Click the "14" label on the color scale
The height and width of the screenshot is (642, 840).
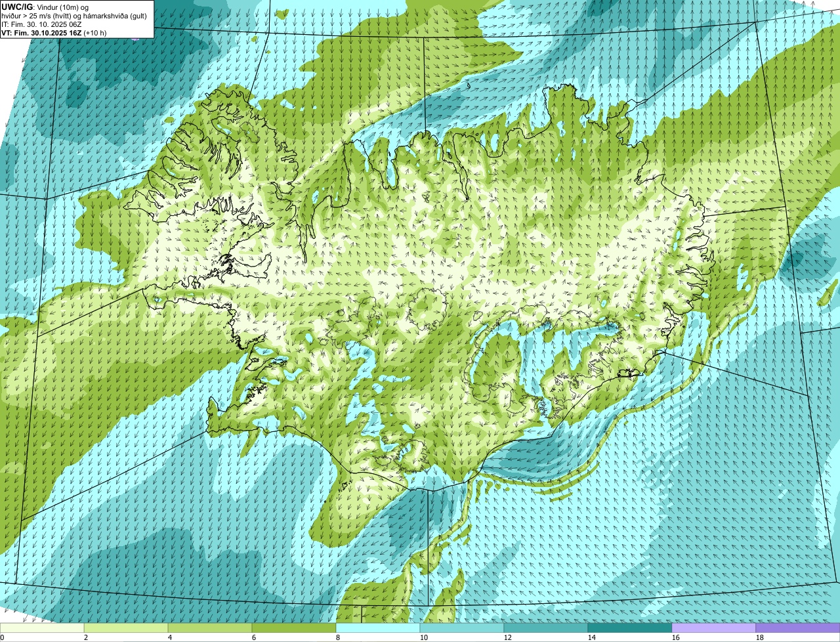(x=592, y=637)
